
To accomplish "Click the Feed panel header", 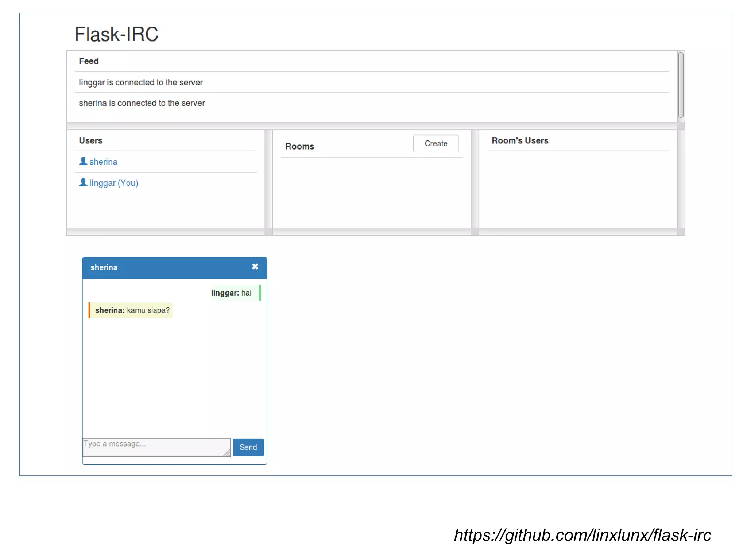I will coord(89,61).
